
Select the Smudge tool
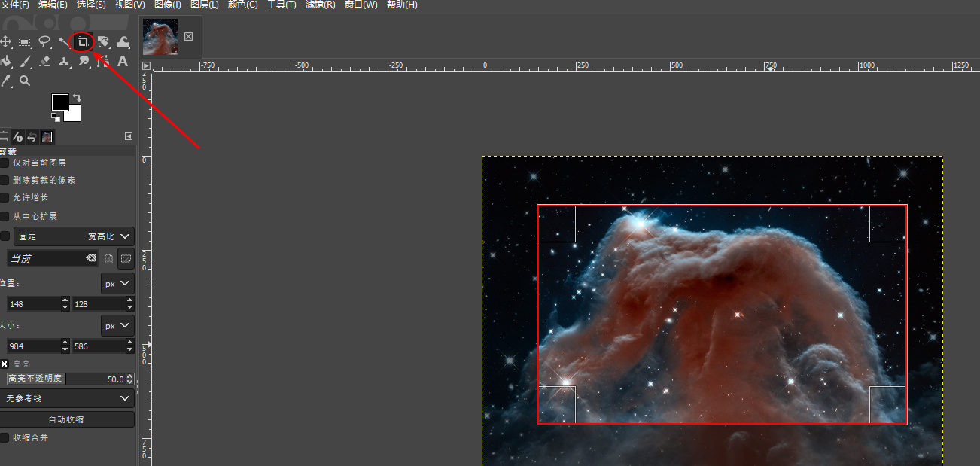pyautogui.click(x=84, y=62)
